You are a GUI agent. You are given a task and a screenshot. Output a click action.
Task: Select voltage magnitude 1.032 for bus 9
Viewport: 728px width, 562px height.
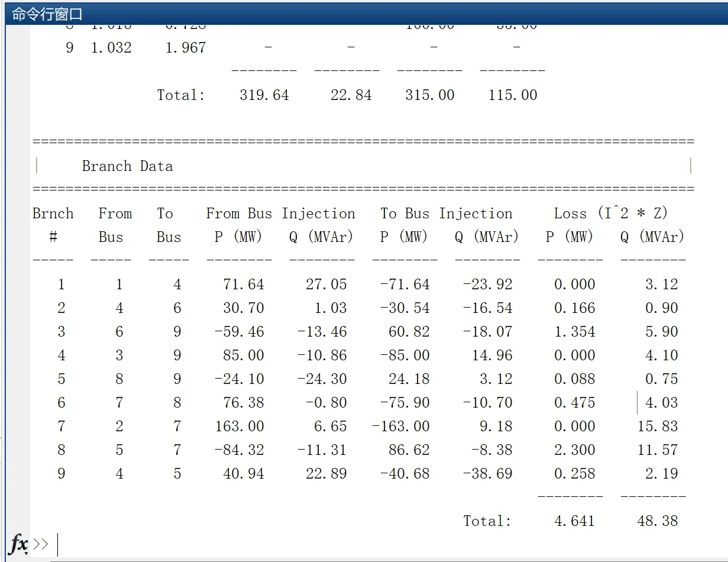click(111, 48)
